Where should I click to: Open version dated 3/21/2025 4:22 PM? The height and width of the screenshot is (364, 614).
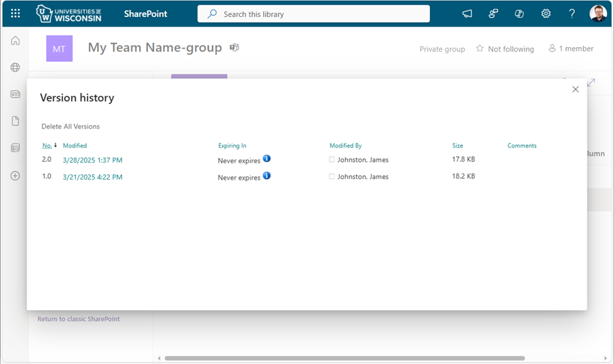pos(92,177)
